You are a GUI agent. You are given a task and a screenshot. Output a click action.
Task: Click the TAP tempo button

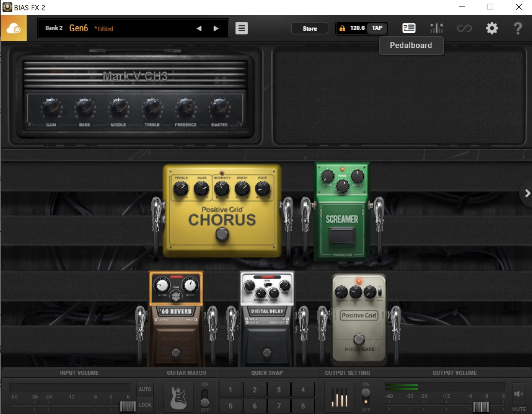pyautogui.click(x=377, y=28)
